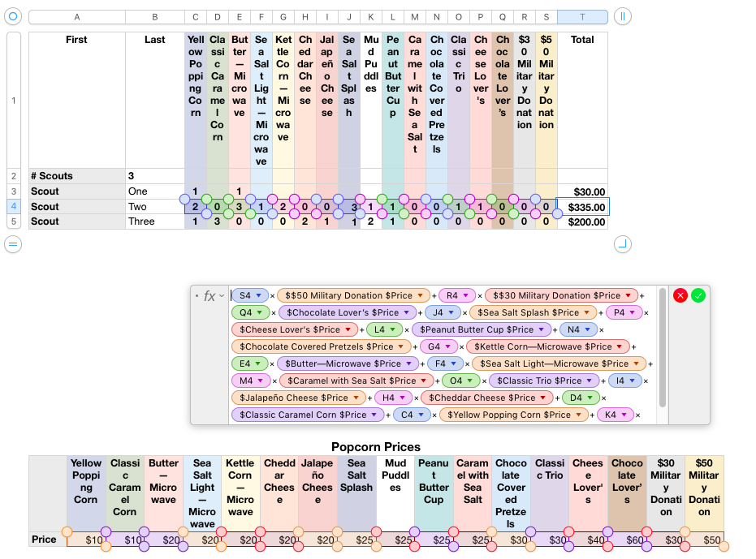Open the $$50 Military Donation $Price token dropdown
This screenshot has width=756, height=559.
(x=421, y=295)
